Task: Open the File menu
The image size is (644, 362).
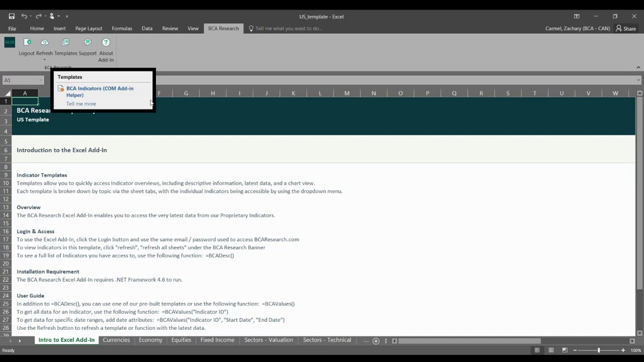Action: (x=12, y=29)
